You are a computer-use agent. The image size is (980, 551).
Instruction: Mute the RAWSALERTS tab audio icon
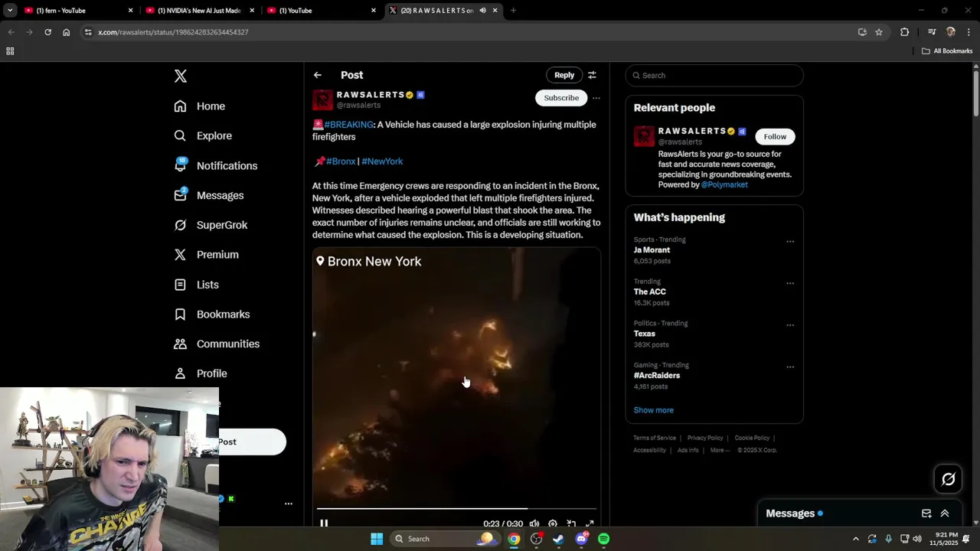(x=482, y=11)
